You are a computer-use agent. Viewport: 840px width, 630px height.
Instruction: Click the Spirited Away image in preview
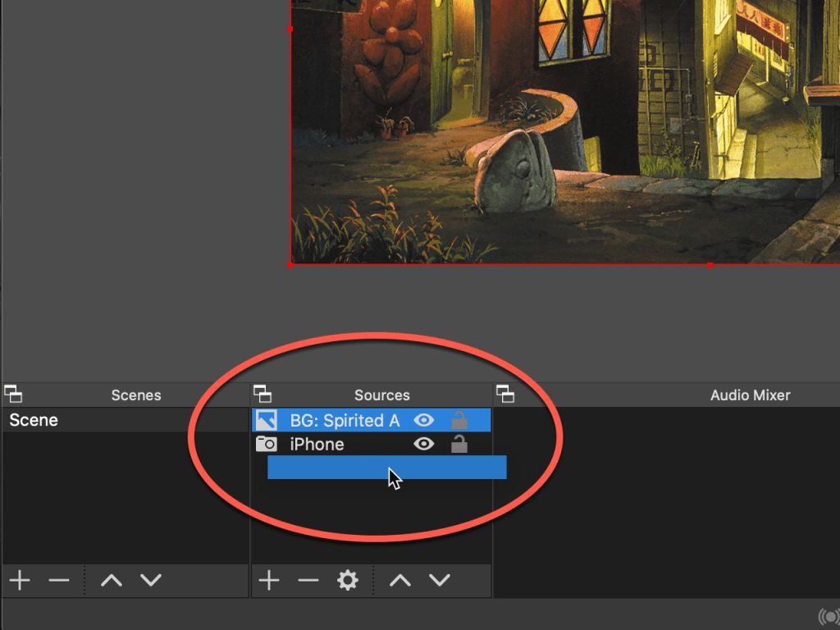(x=564, y=132)
